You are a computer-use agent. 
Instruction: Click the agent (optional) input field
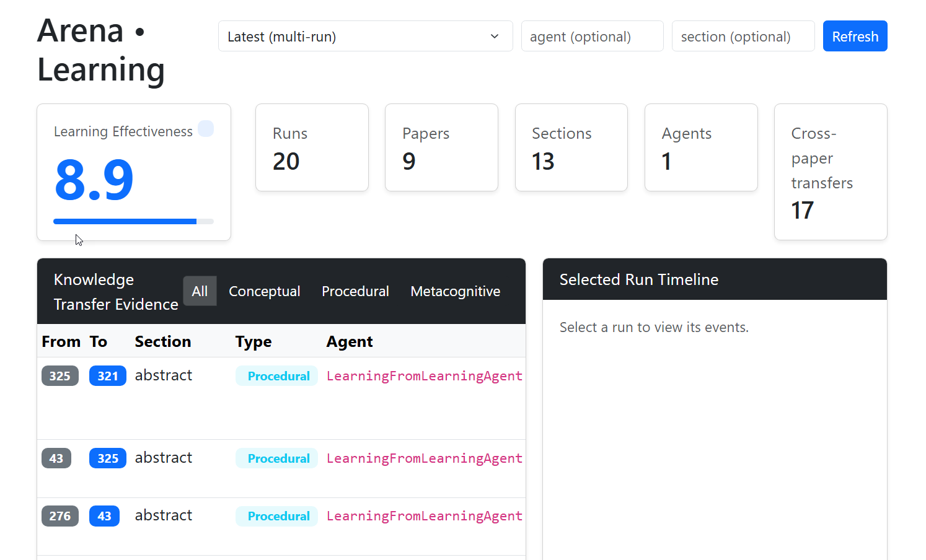tap(592, 37)
